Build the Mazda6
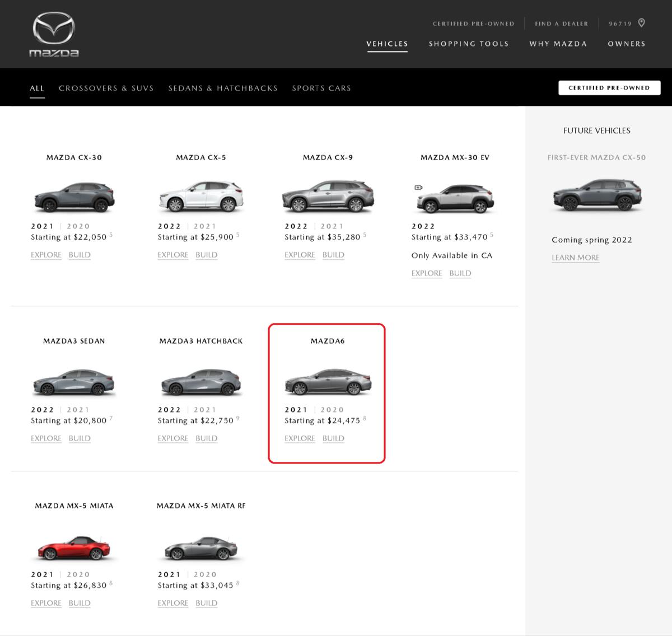Image resolution: width=672 pixels, height=636 pixels. click(x=333, y=438)
